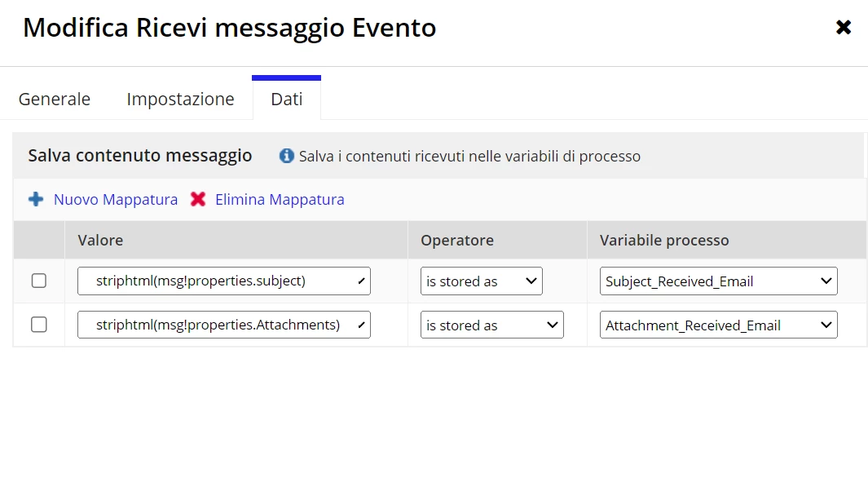This screenshot has width=868, height=500.
Task: Click the blue plus icon for Nuovo Mappatura
Action: tap(36, 199)
